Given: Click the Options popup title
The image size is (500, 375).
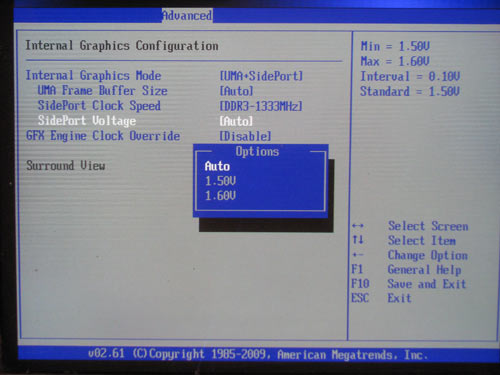Looking at the screenshot, I should point(257,151).
